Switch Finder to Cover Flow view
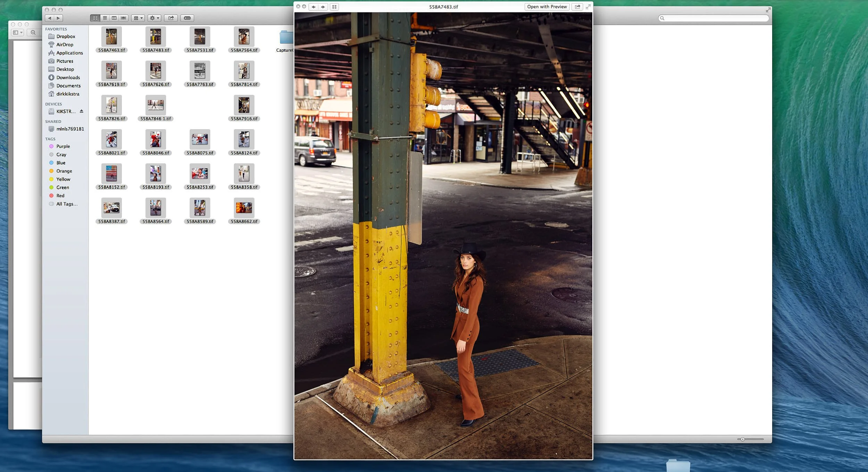The width and height of the screenshot is (868, 472). (123, 18)
